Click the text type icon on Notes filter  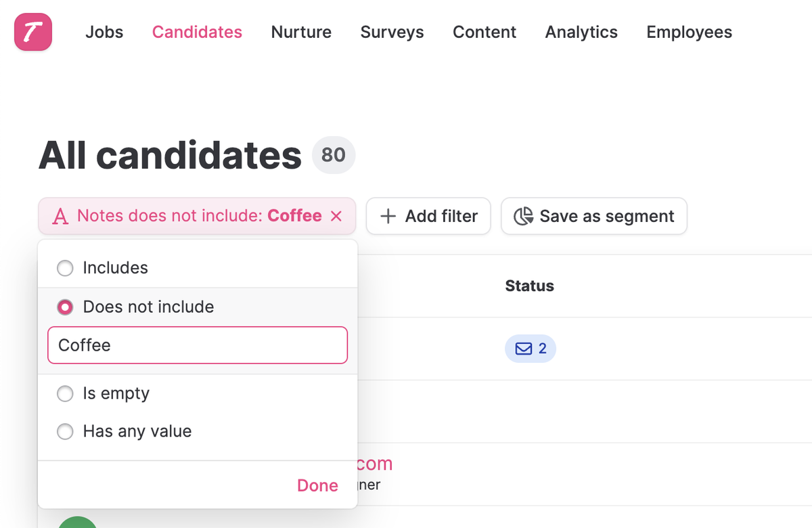[x=61, y=217]
